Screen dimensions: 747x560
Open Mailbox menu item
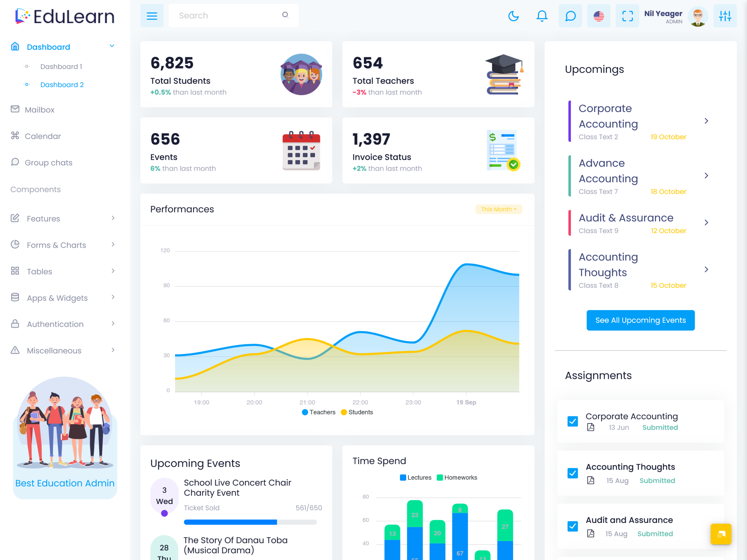pyautogui.click(x=39, y=110)
